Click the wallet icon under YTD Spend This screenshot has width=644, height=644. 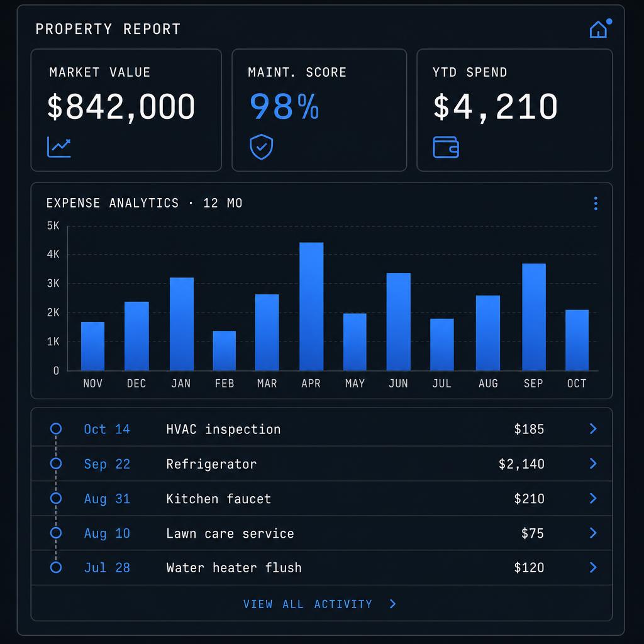(446, 147)
